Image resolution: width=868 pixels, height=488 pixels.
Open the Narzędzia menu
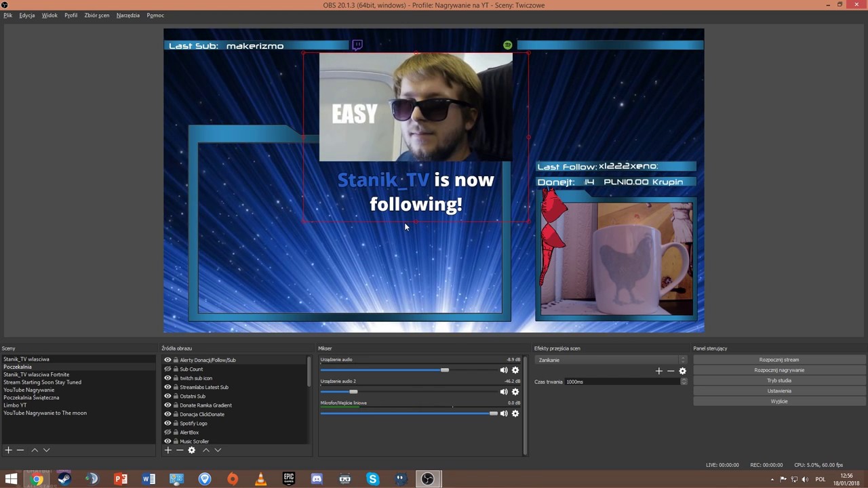(x=128, y=15)
